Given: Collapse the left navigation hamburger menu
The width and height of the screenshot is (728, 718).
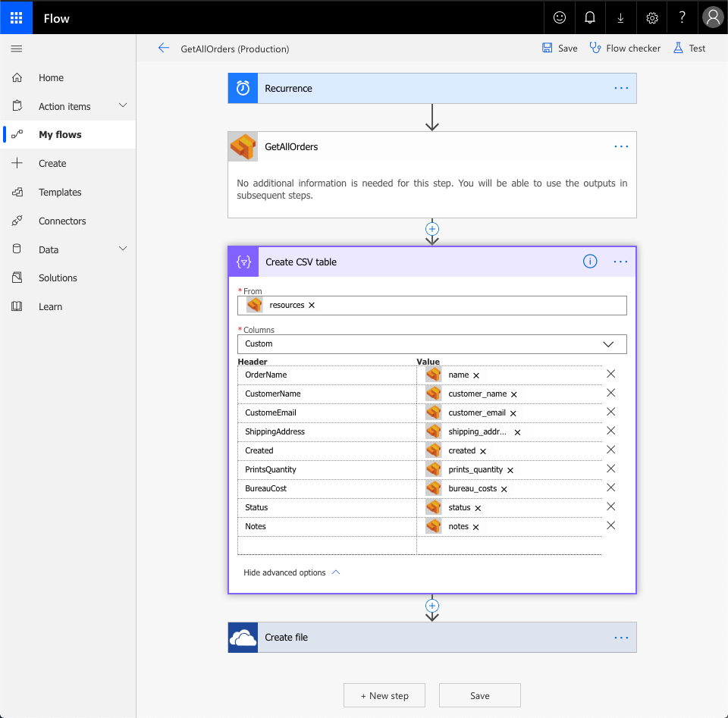Looking at the screenshot, I should (x=17, y=49).
